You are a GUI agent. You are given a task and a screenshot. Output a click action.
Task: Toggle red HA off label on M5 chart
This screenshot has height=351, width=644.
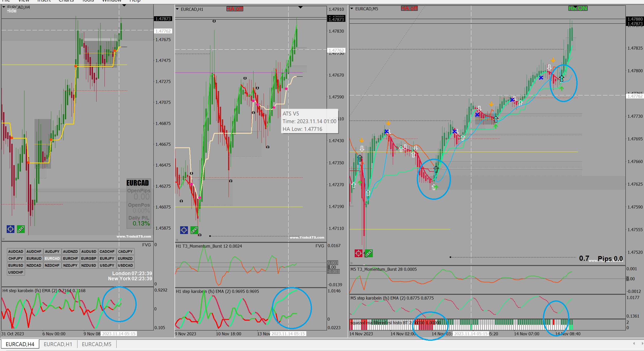(409, 8)
